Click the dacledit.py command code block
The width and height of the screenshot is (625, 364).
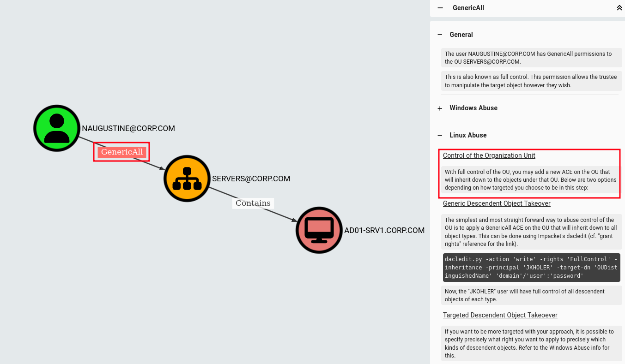[x=531, y=268]
